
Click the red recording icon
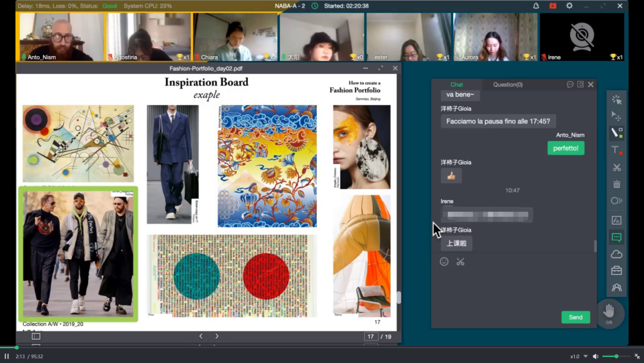[553, 6]
